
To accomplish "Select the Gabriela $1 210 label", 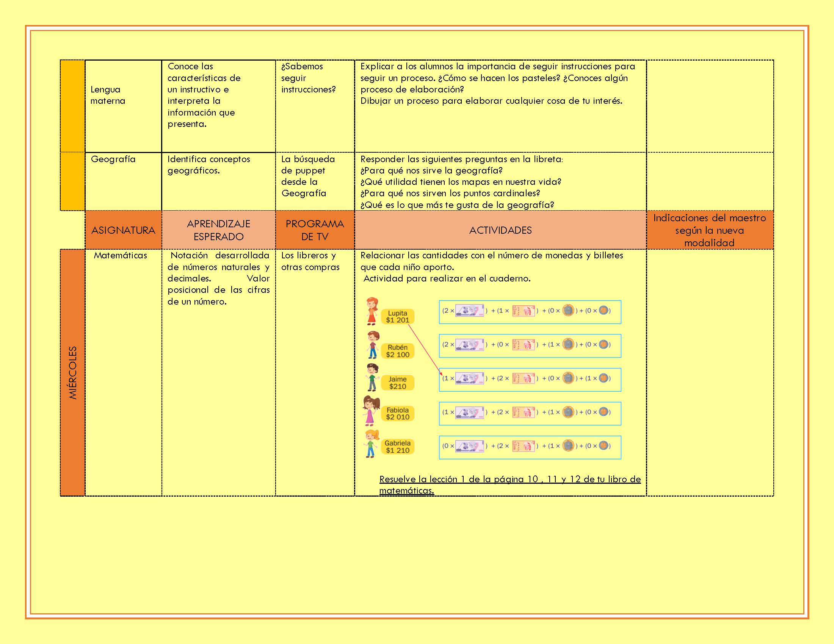I will click(x=398, y=447).
